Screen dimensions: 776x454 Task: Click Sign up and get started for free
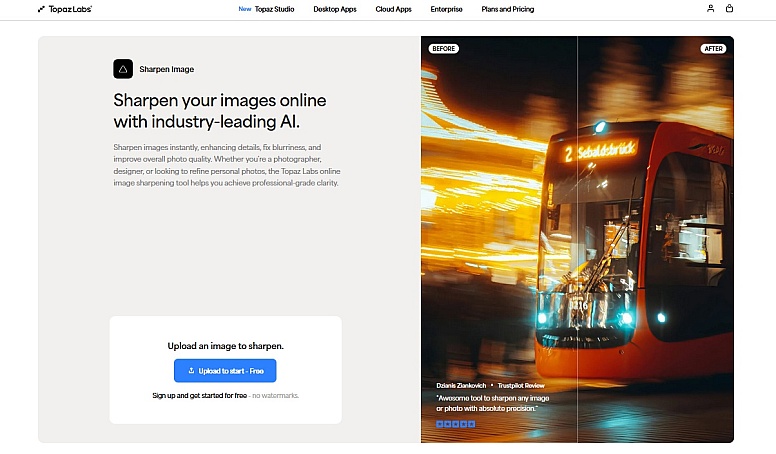point(199,396)
